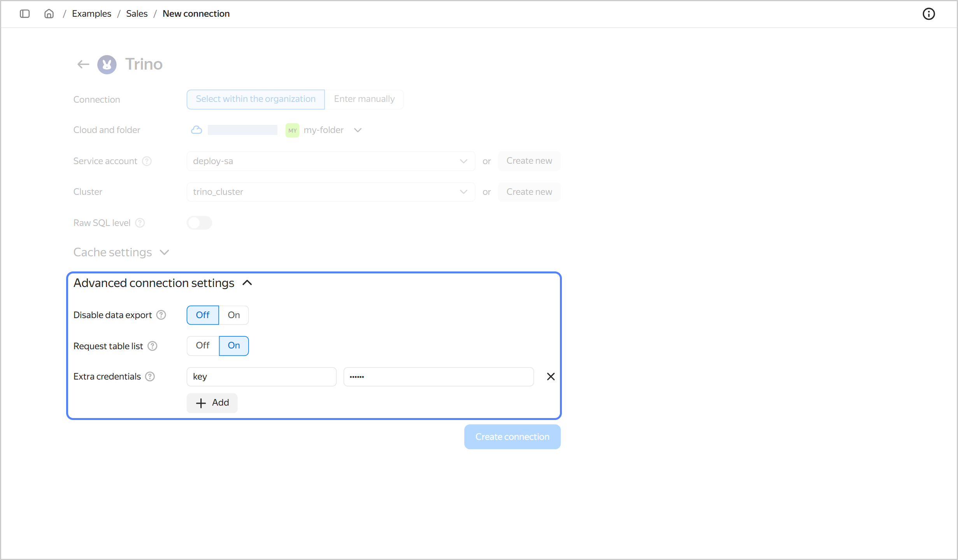The image size is (958, 560).
Task: Switch to Enter manually tab
Action: pos(364,99)
